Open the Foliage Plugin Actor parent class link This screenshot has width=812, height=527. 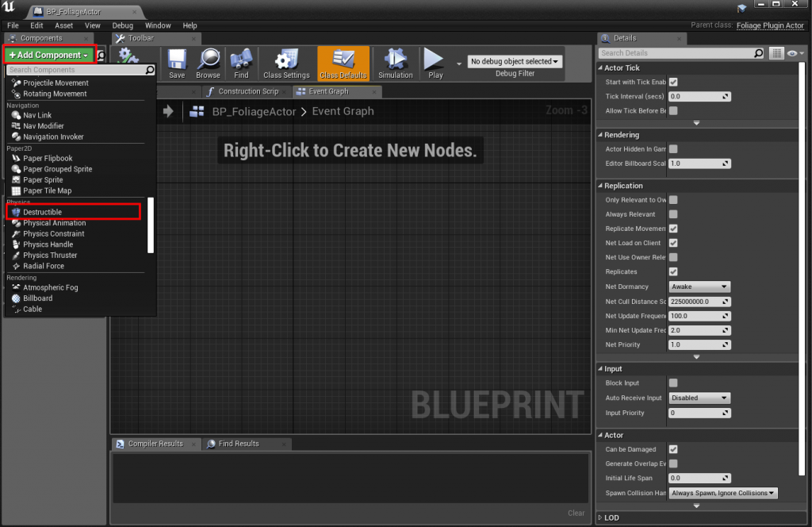[770, 25]
